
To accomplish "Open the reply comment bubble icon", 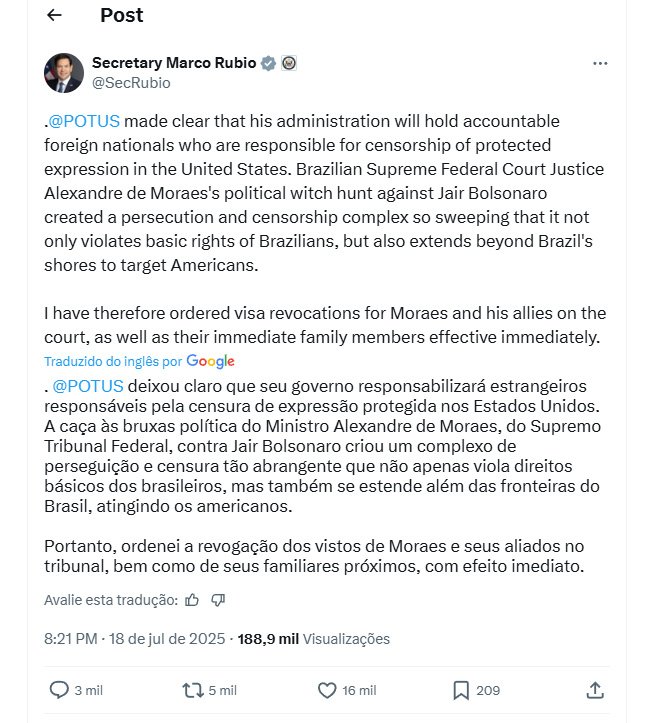I will (x=59, y=690).
